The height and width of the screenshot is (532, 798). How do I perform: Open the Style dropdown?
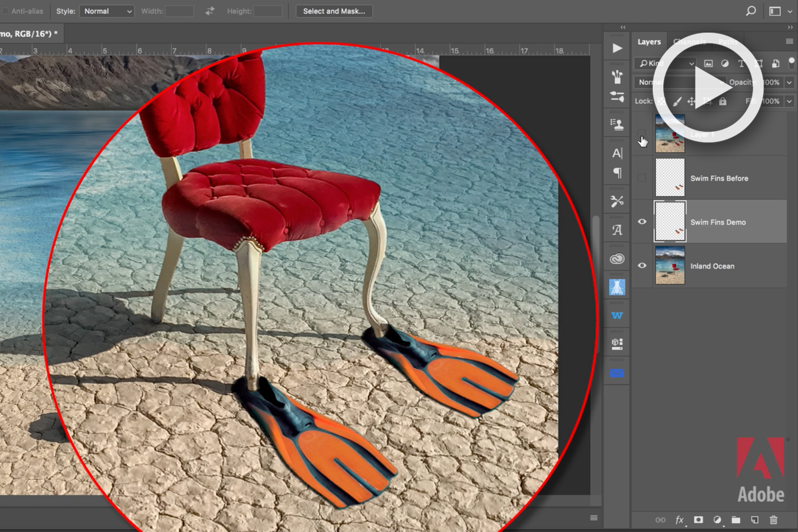pos(107,11)
